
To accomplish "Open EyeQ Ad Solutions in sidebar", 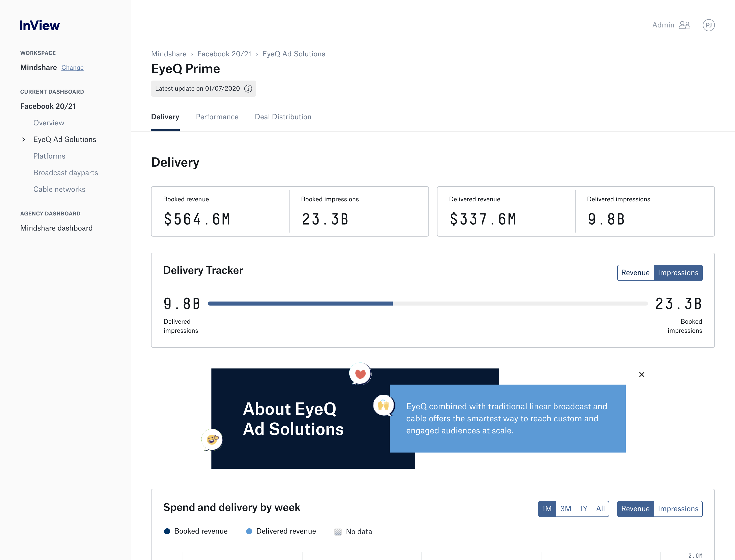I will click(x=65, y=139).
